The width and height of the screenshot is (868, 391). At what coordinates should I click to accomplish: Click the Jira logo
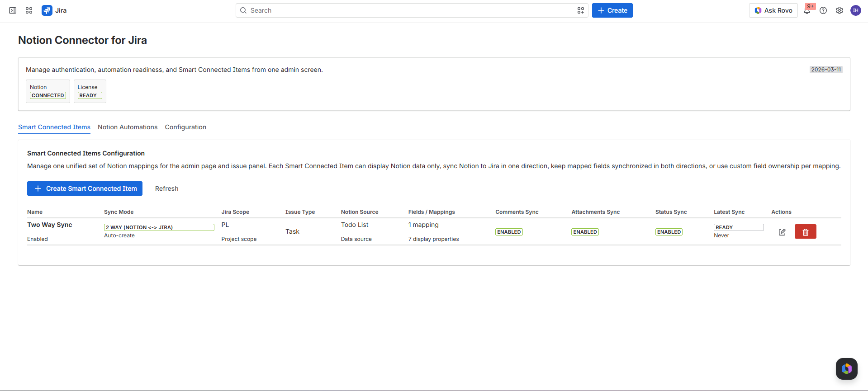tap(54, 10)
